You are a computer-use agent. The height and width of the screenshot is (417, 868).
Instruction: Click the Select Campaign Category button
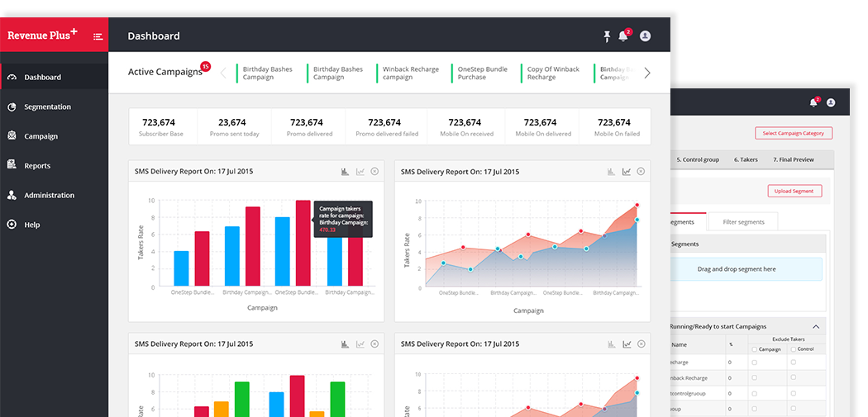click(x=793, y=133)
